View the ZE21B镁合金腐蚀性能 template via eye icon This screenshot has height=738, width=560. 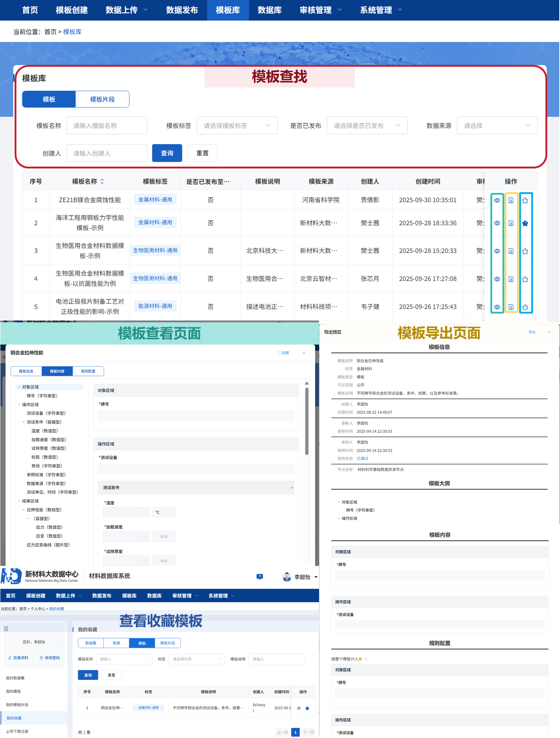[497, 200]
